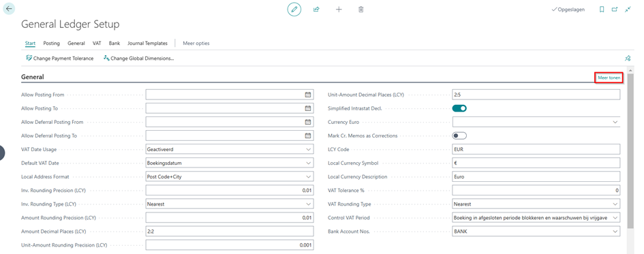The image size is (644, 254).
Task: Go back using the arrow button
Action: coord(9,9)
